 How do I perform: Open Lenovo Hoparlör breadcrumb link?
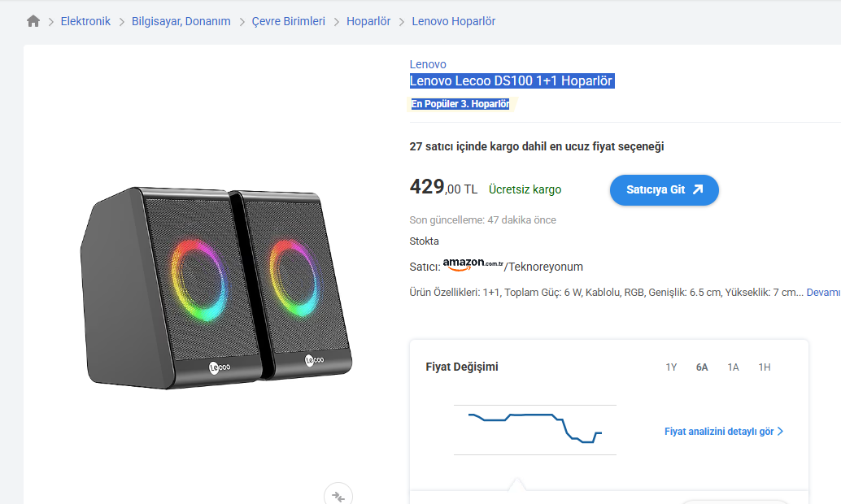pyautogui.click(x=453, y=21)
